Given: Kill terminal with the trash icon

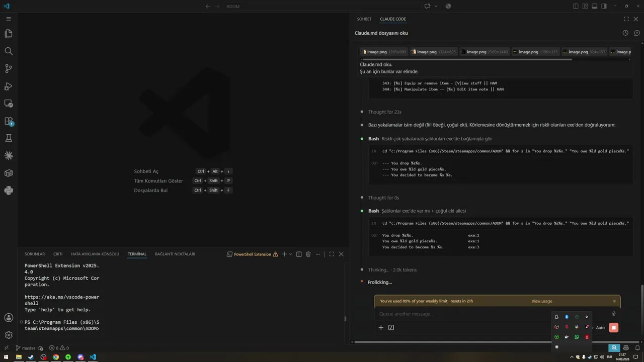Looking at the screenshot, I should click(308, 254).
